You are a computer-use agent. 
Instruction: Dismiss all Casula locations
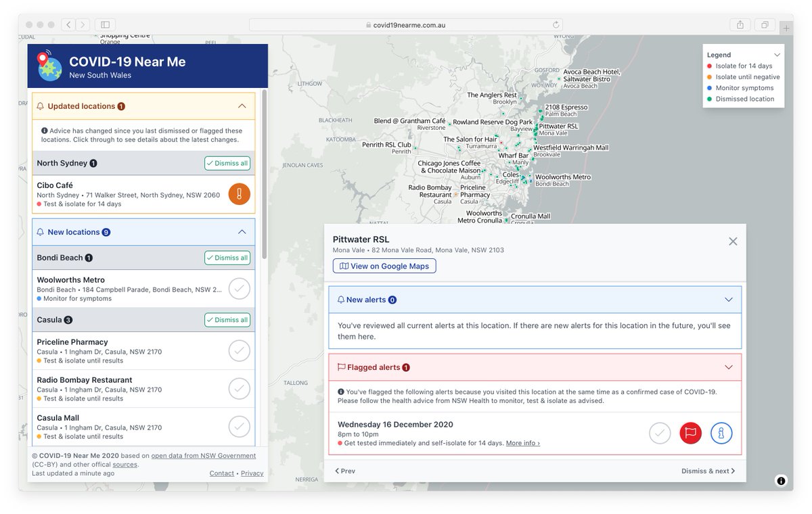tap(227, 320)
